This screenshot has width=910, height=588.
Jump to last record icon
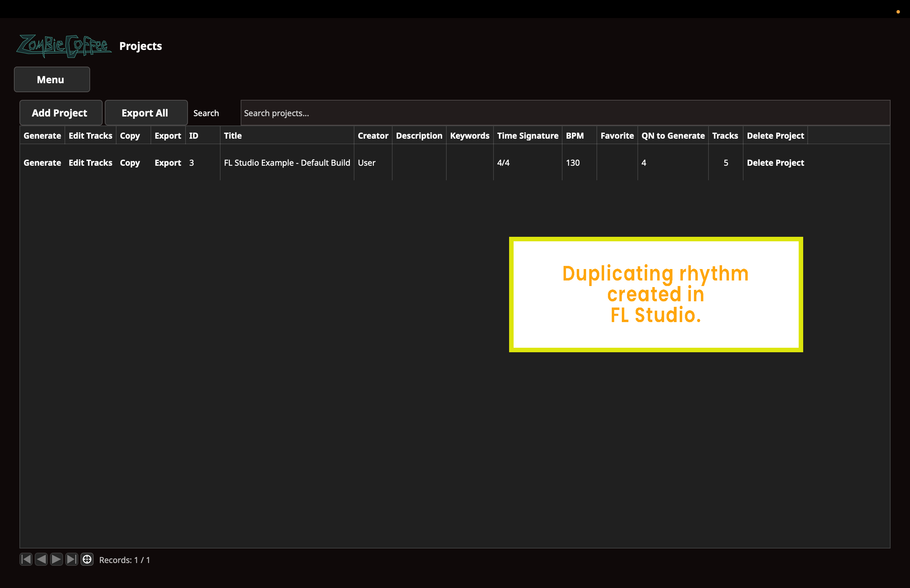pyautogui.click(x=72, y=559)
